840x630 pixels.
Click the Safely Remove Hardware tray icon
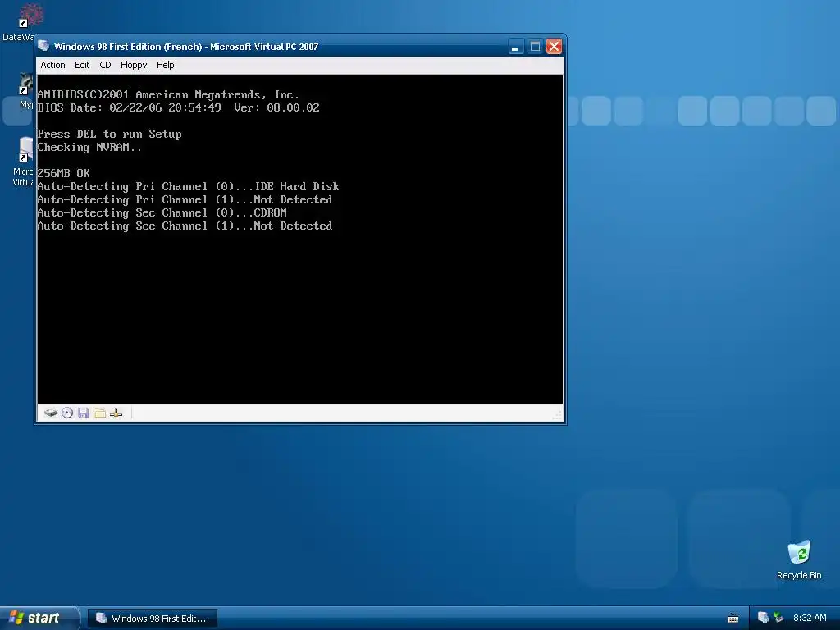pos(779,618)
